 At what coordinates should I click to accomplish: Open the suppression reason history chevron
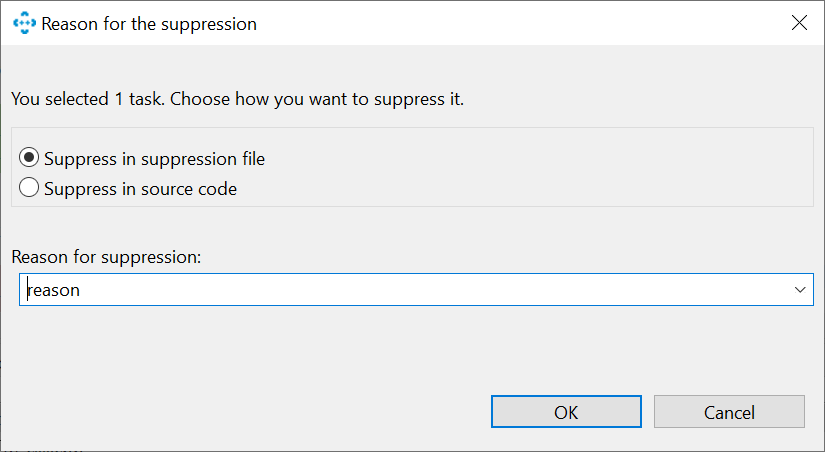[800, 289]
